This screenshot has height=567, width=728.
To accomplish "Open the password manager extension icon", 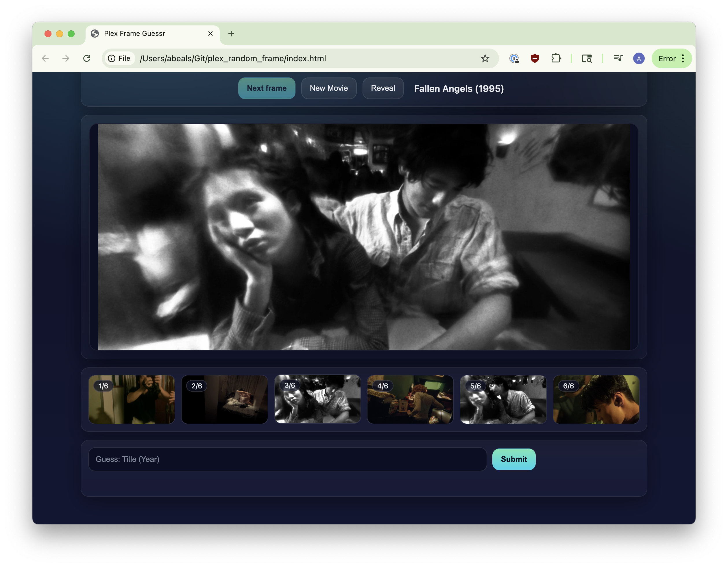I will pyautogui.click(x=514, y=59).
